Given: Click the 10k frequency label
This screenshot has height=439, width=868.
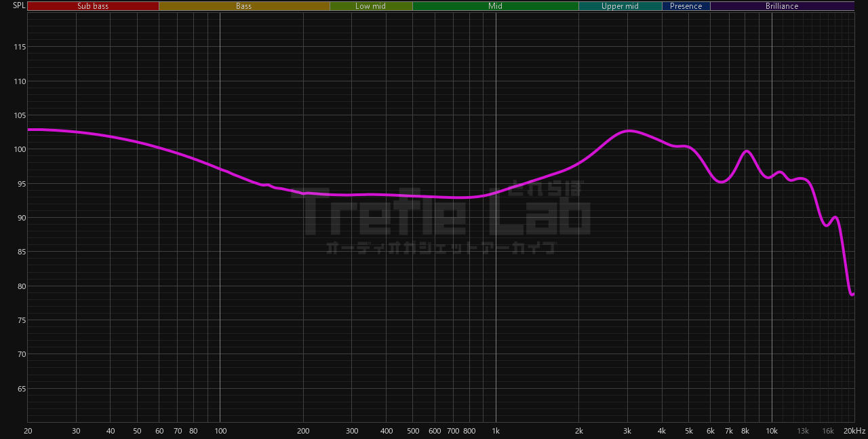Looking at the screenshot, I should point(772,431).
